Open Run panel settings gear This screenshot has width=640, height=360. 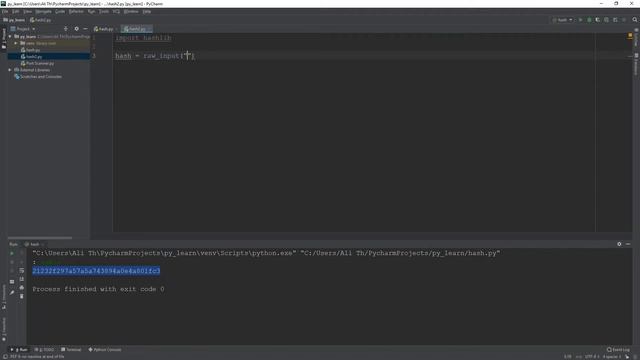pos(619,244)
